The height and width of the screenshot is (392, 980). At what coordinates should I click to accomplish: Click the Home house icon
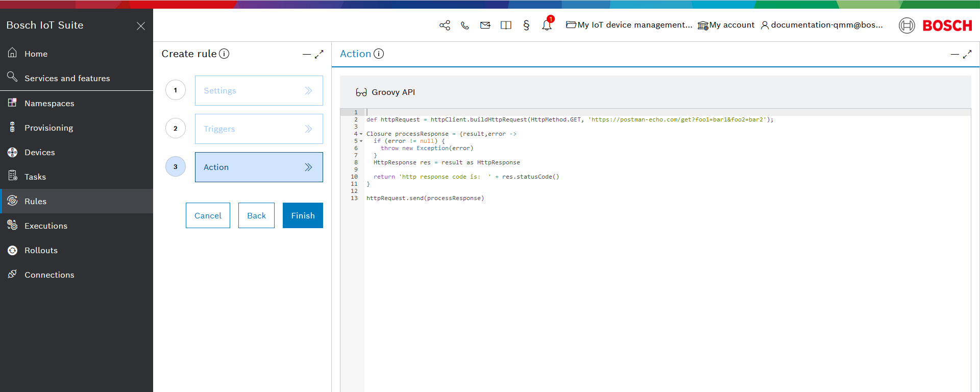coord(12,53)
